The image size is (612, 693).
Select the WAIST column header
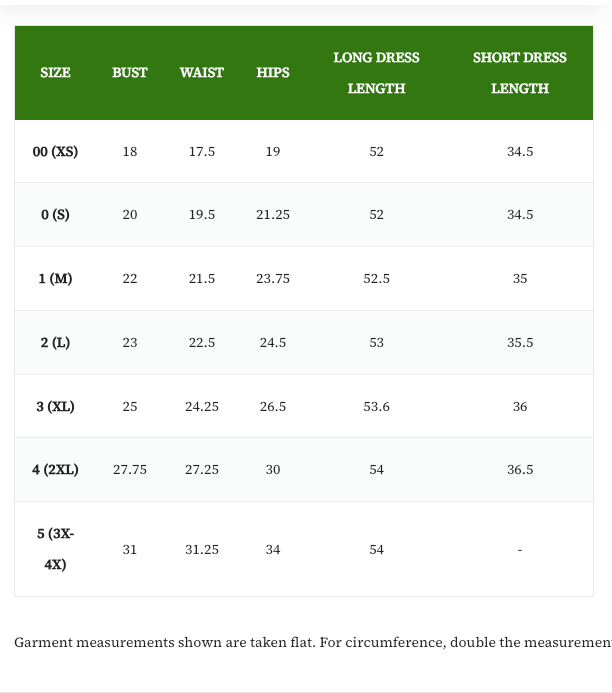pyautogui.click(x=201, y=72)
